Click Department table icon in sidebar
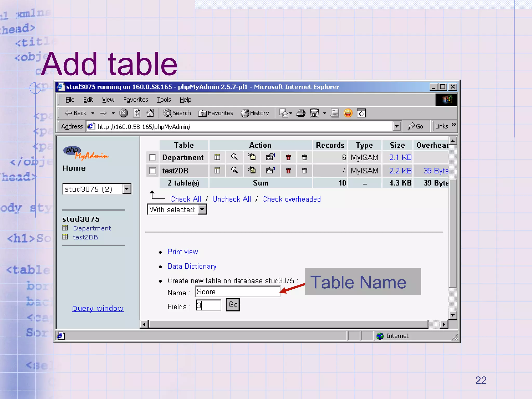 tap(65, 228)
